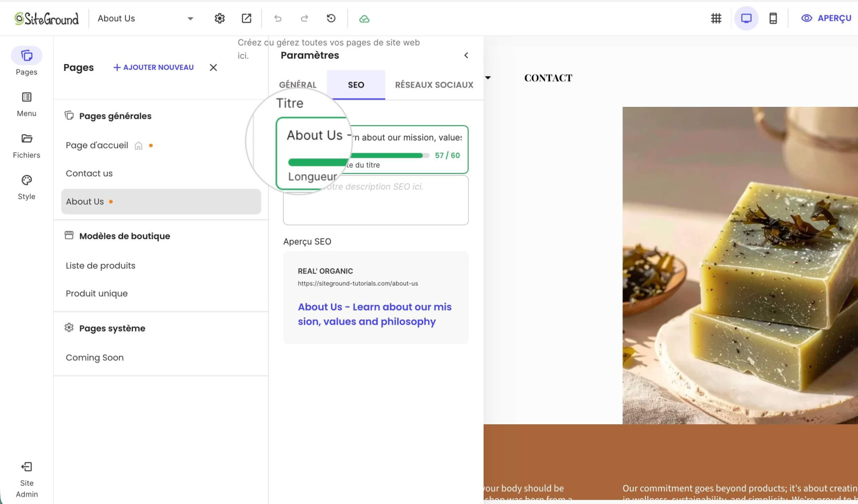Select the About Us page row
The width and height of the screenshot is (858, 504).
tap(161, 202)
